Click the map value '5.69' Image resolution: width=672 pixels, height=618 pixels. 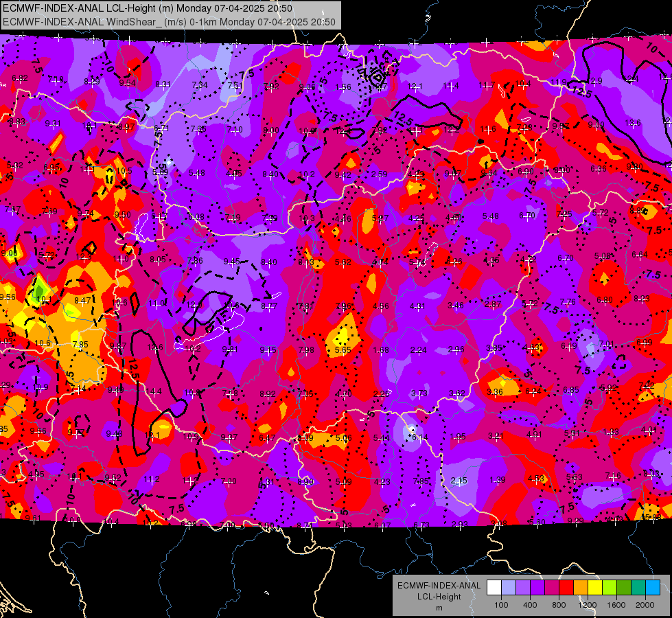[x=161, y=172]
